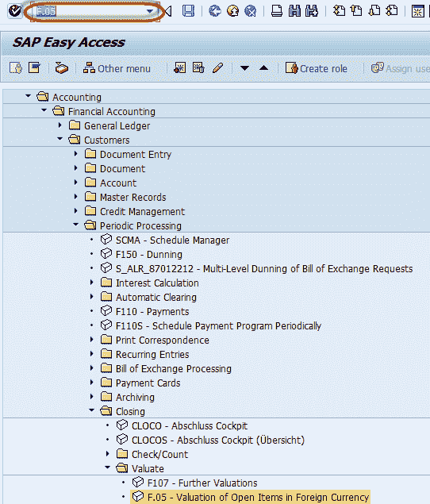The width and height of the screenshot is (430, 504).
Task: Click the SAP Menu icon
Action: pos(34,68)
